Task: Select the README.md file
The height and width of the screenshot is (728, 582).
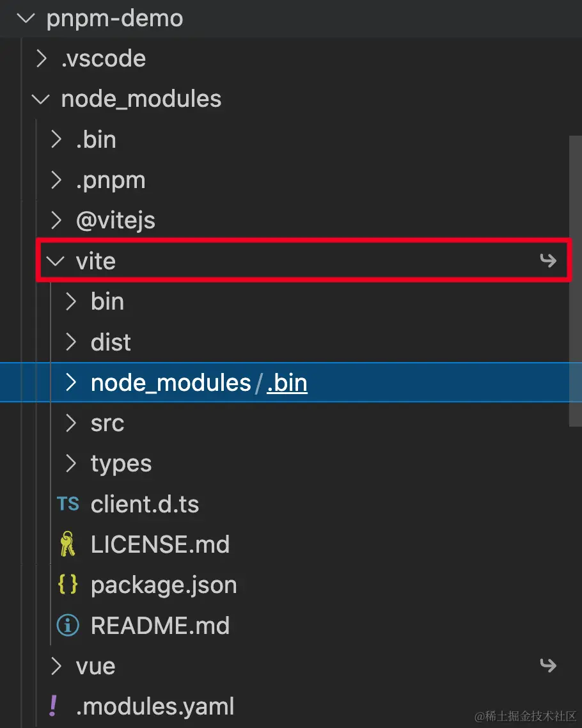Action: [160, 626]
